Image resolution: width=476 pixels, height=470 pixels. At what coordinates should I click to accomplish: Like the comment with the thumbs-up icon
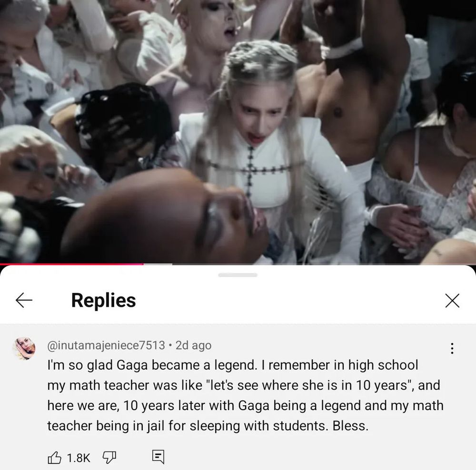click(55, 457)
